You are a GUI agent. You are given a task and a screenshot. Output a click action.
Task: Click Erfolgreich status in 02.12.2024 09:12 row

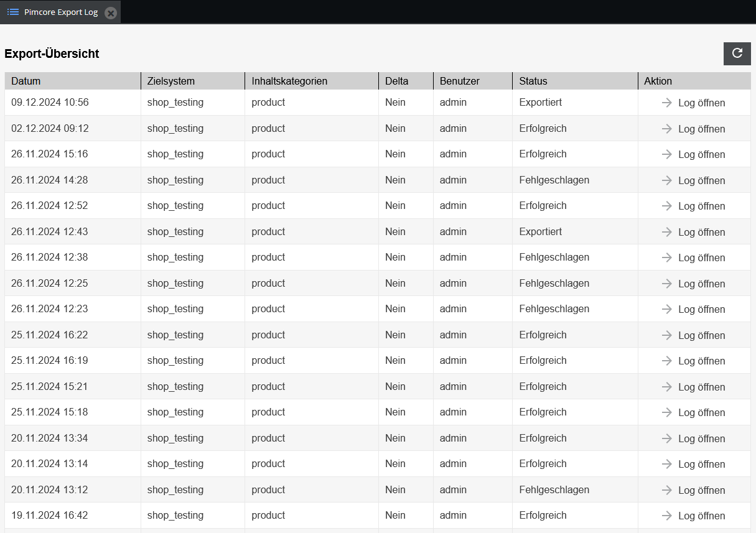(x=543, y=128)
